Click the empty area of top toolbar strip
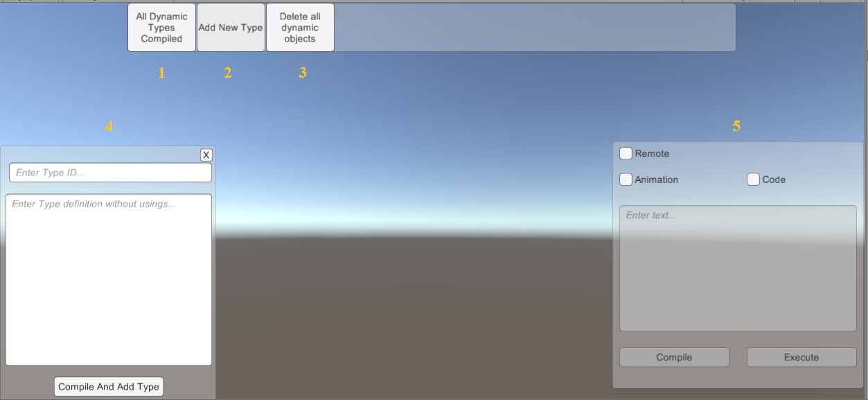Image resolution: width=868 pixels, height=400 pixels. 533,28
